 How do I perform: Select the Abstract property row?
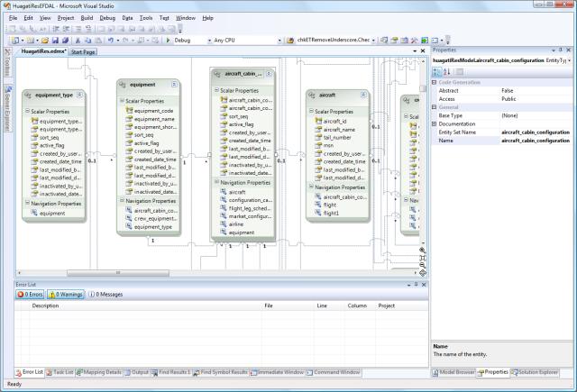click(x=502, y=90)
